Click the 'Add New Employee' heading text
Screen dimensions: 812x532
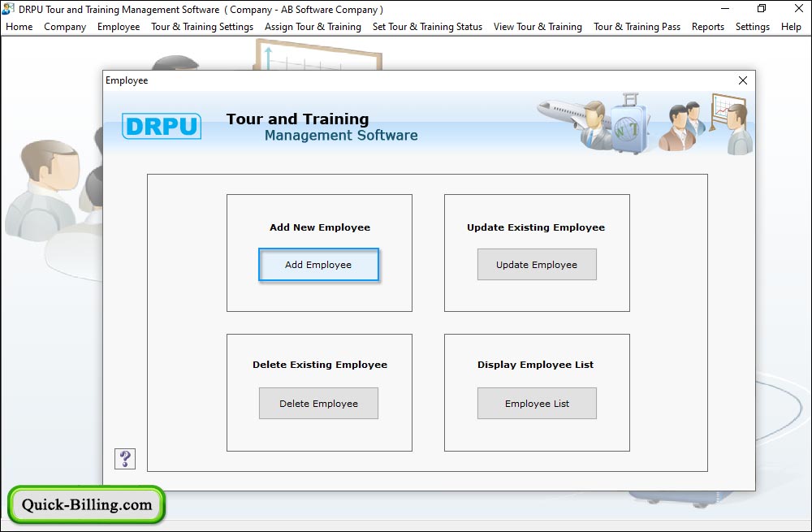(320, 227)
